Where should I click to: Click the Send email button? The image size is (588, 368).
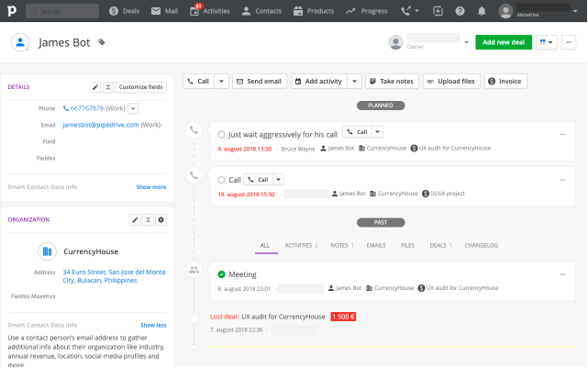pyautogui.click(x=260, y=82)
